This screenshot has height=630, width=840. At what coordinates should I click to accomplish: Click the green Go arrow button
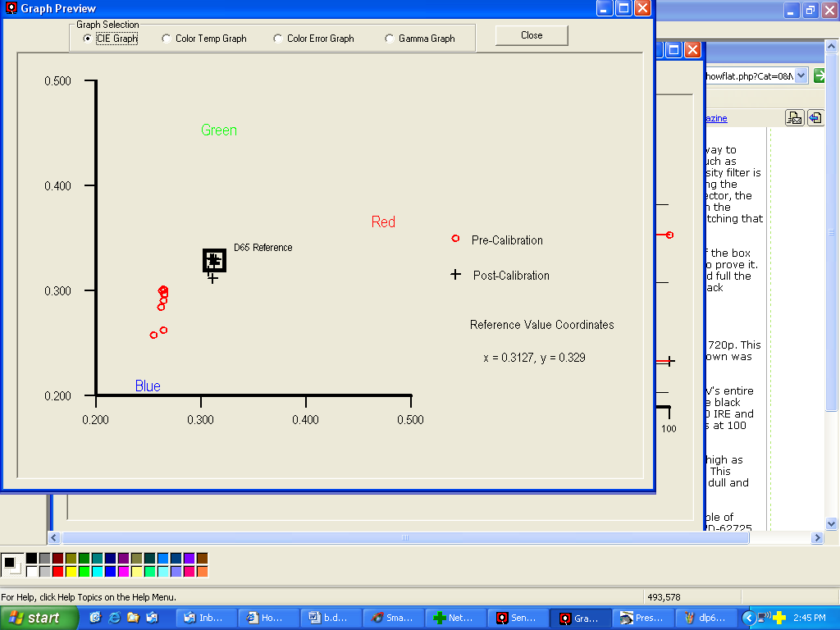(819, 75)
